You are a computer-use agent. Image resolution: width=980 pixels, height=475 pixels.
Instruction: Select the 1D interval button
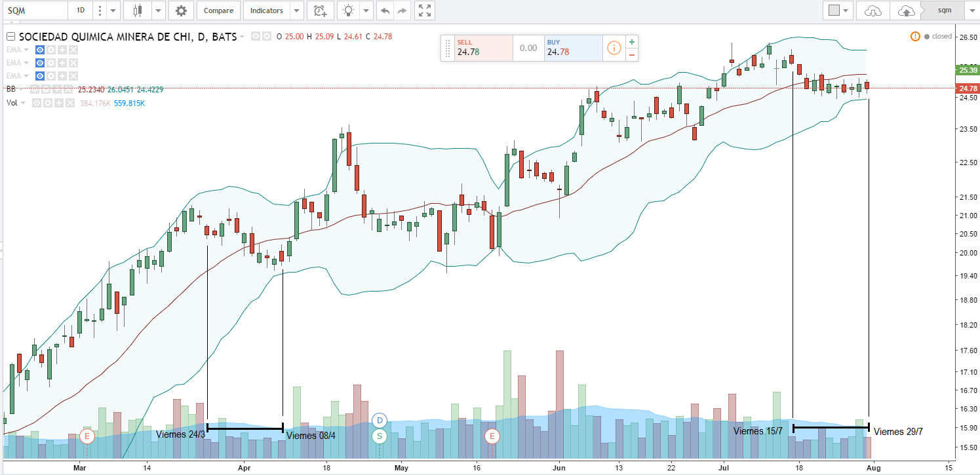[x=80, y=10]
